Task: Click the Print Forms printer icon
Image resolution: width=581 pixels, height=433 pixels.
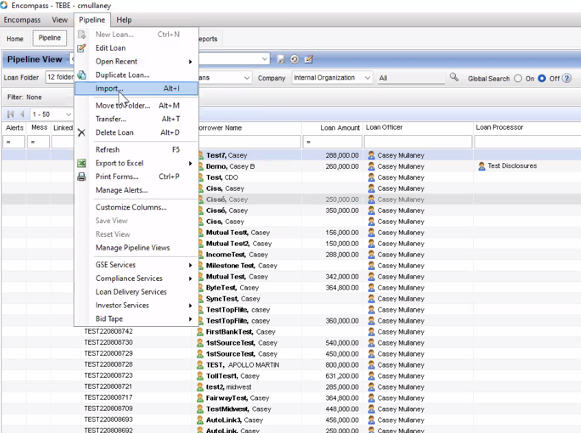Action: pos(82,177)
